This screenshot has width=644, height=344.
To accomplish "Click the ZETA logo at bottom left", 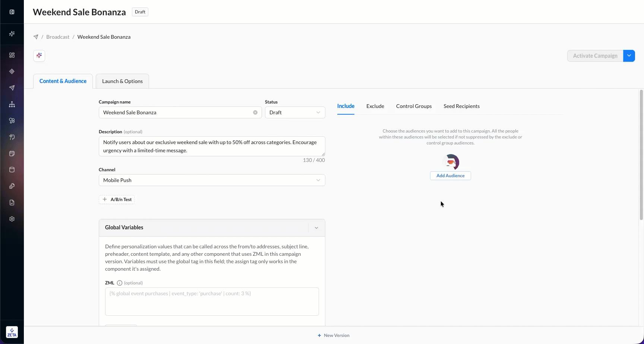I will point(12,332).
